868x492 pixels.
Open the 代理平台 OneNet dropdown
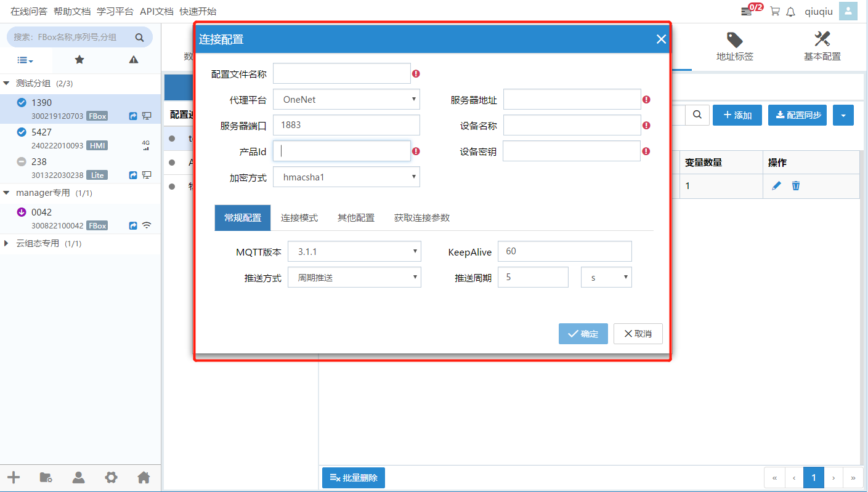click(x=346, y=99)
